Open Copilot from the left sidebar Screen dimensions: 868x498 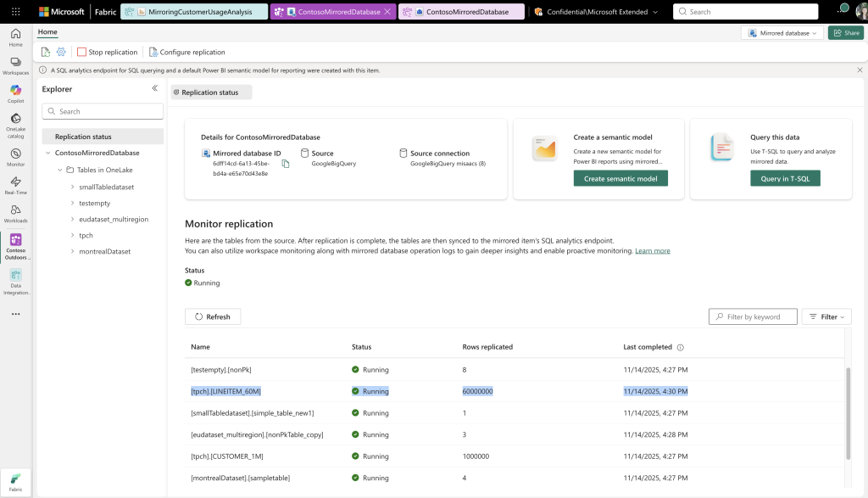click(x=15, y=93)
